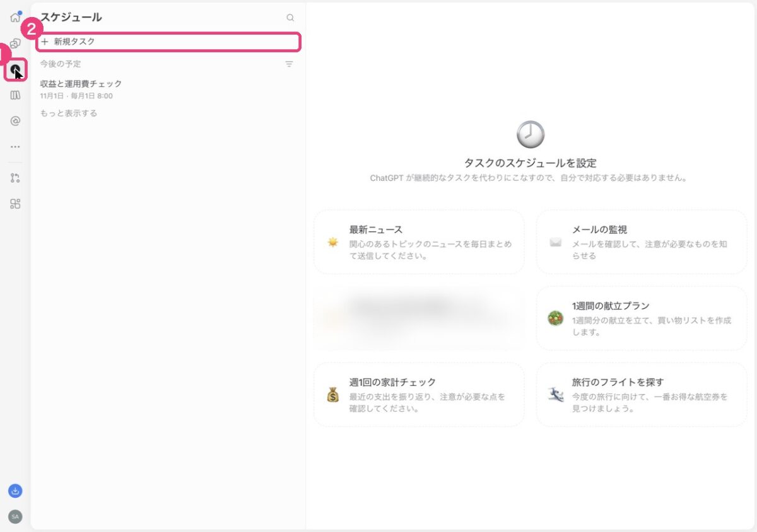The image size is (757, 532).
Task: Click the 11月1日・毎月1日 8:00 schedule text
Action: point(76,96)
